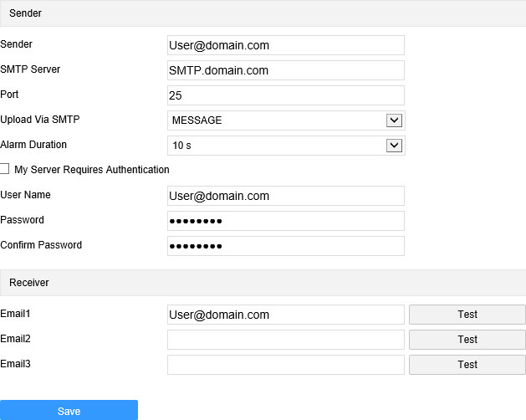
Task: Select the Password field
Action: pyautogui.click(x=286, y=221)
